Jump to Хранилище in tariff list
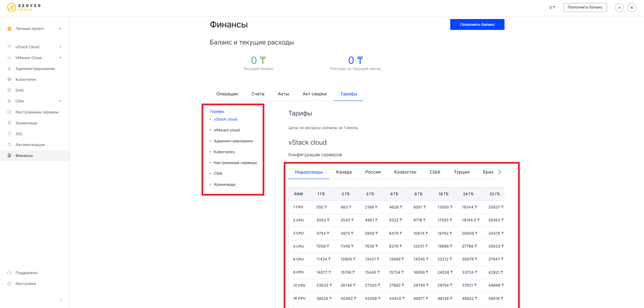This screenshot has width=644, height=308. (225, 184)
